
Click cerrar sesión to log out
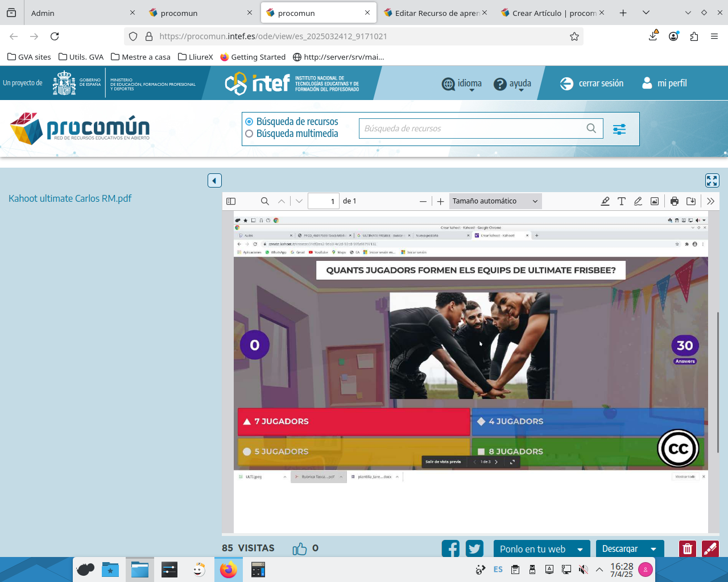pyautogui.click(x=592, y=84)
